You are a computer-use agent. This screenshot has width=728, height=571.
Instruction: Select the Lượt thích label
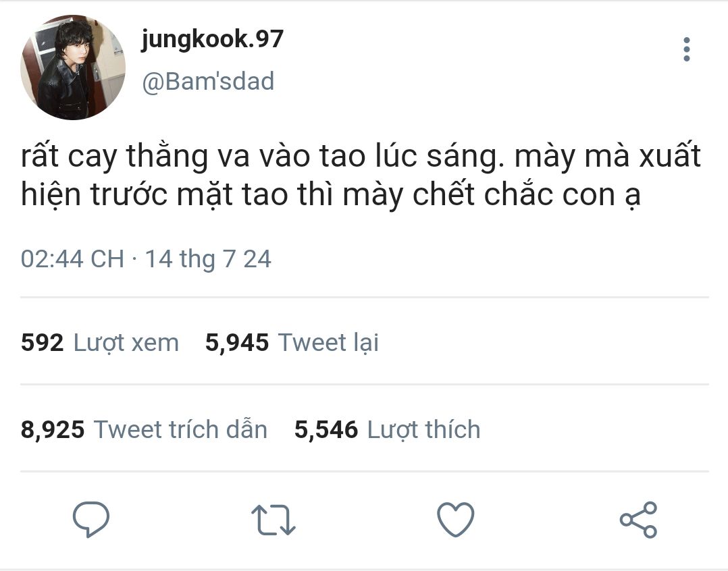click(423, 429)
